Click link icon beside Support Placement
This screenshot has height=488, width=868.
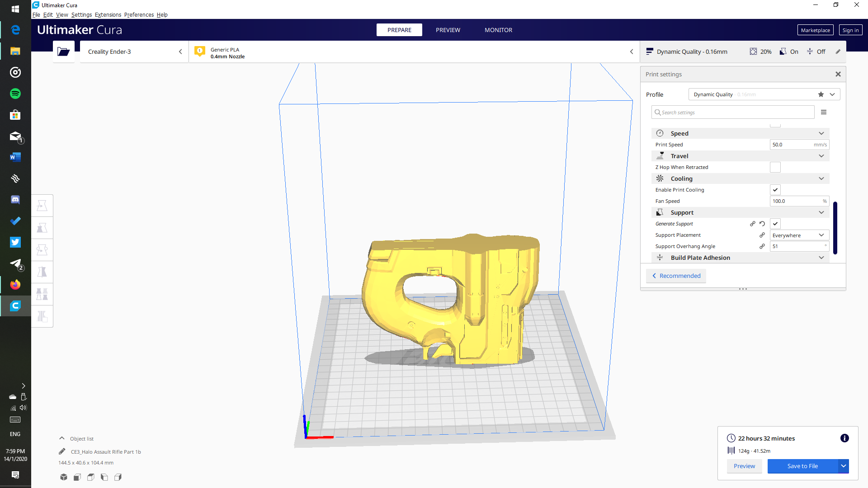click(762, 235)
